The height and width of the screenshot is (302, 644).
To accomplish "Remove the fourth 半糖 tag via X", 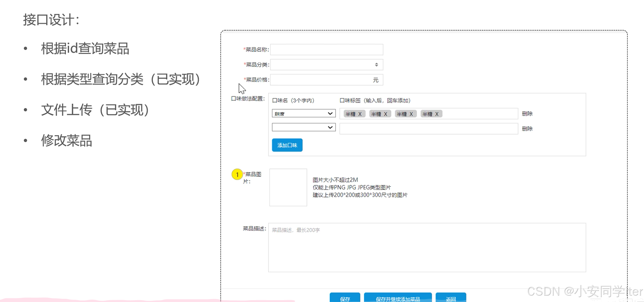I will [x=437, y=114].
